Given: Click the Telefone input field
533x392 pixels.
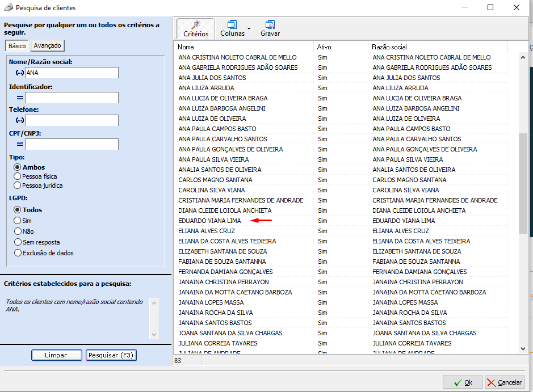Looking at the screenshot, I should click(x=72, y=120).
